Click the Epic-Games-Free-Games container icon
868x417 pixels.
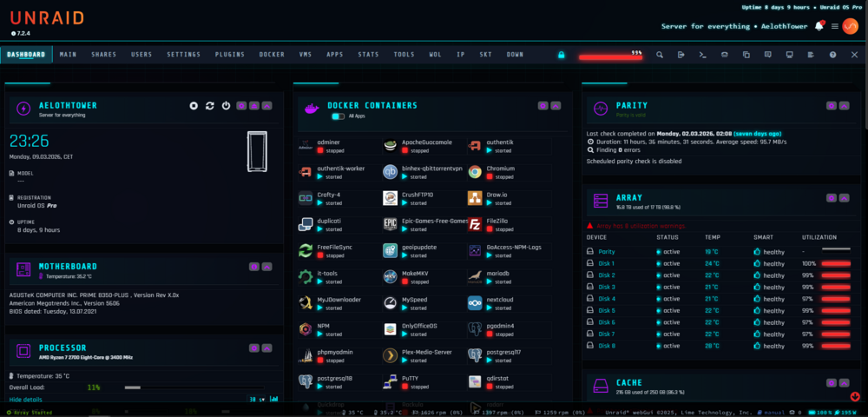[x=391, y=224]
